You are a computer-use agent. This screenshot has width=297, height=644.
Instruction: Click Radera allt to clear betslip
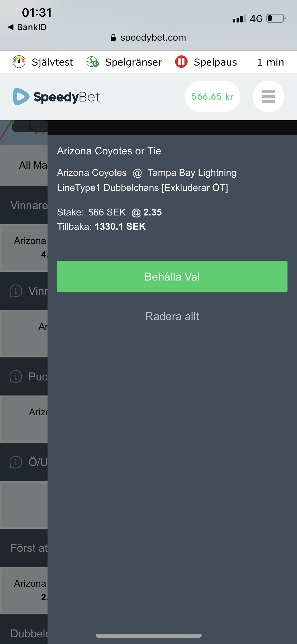pyautogui.click(x=172, y=316)
